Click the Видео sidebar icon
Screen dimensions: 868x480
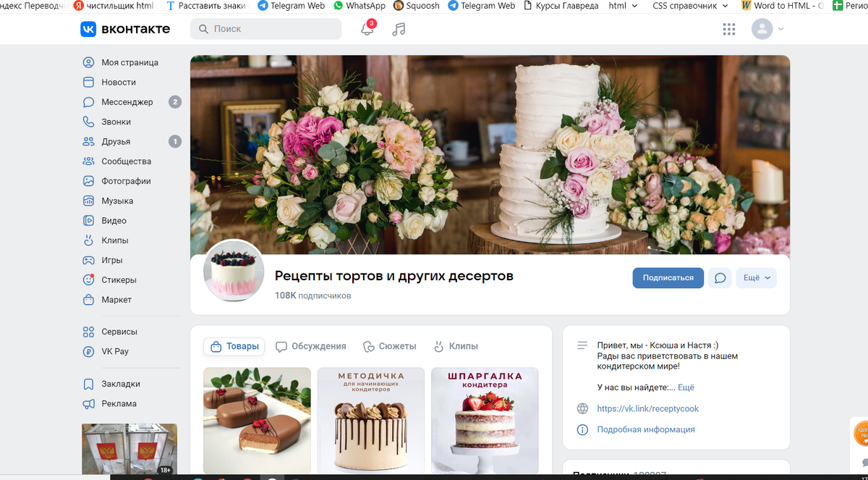[x=88, y=220]
